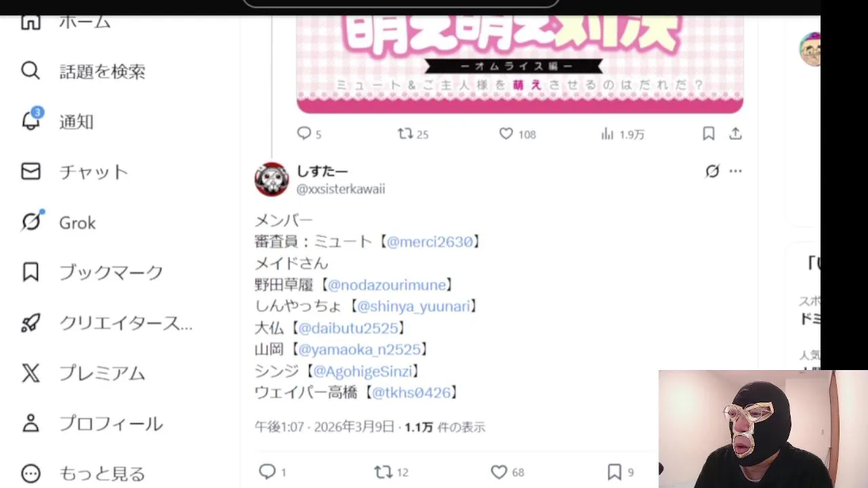Open the three-dot menu on the しすたー tweet
Viewport: 868px width, 488px height.
click(x=736, y=171)
